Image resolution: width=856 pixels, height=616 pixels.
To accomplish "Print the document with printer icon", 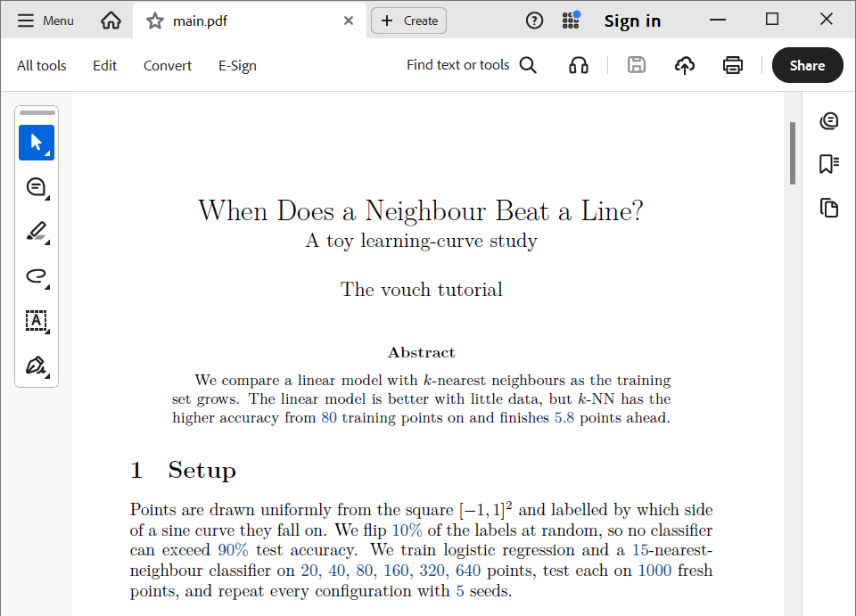I will pos(733,65).
